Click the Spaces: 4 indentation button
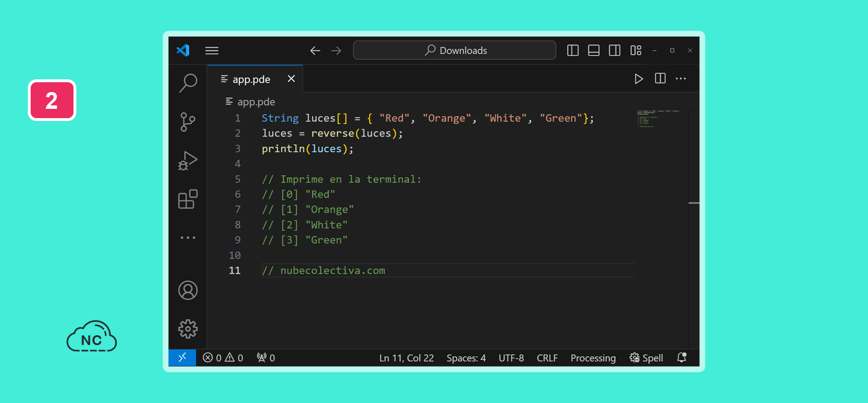Viewport: 868px width, 403px height. point(466,358)
